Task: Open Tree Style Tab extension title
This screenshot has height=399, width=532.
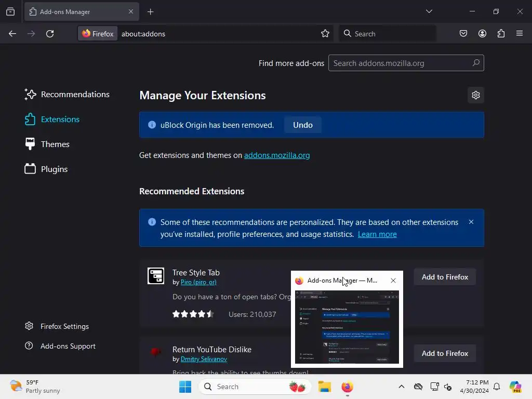Action: pyautogui.click(x=196, y=272)
